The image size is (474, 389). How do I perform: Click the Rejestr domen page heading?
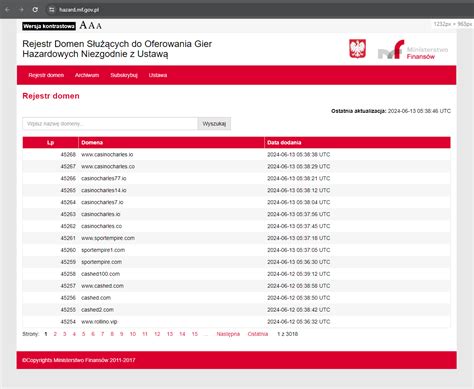[51, 96]
